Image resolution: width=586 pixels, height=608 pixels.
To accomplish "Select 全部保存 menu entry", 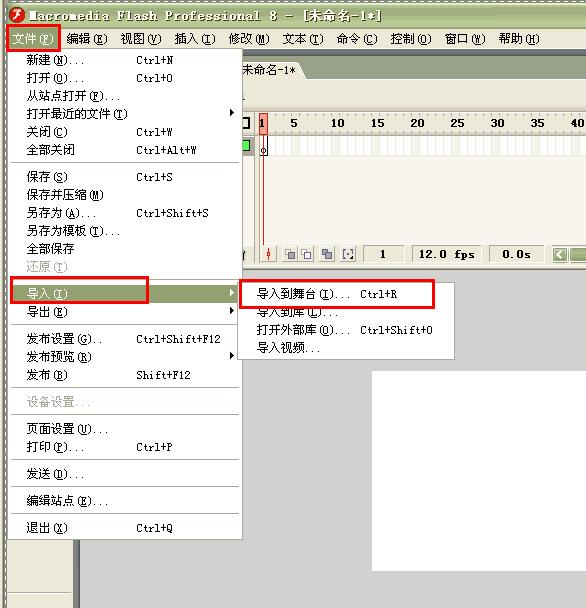I will tap(125, 249).
